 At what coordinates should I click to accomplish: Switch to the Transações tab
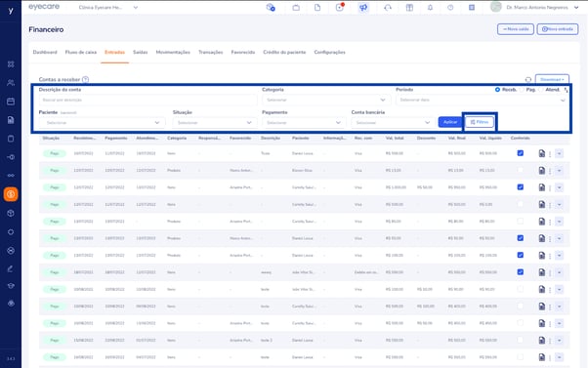[210, 52]
